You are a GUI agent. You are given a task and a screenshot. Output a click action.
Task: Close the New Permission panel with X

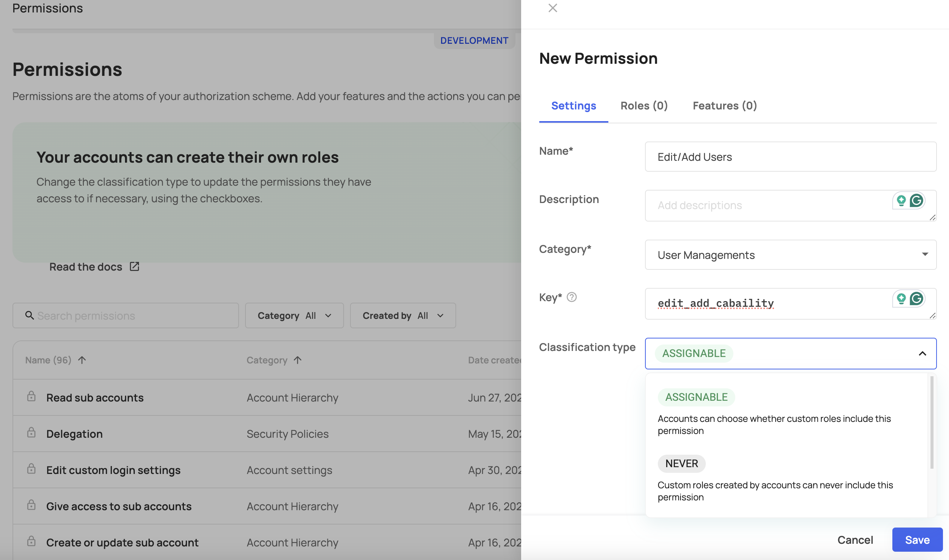[552, 8]
